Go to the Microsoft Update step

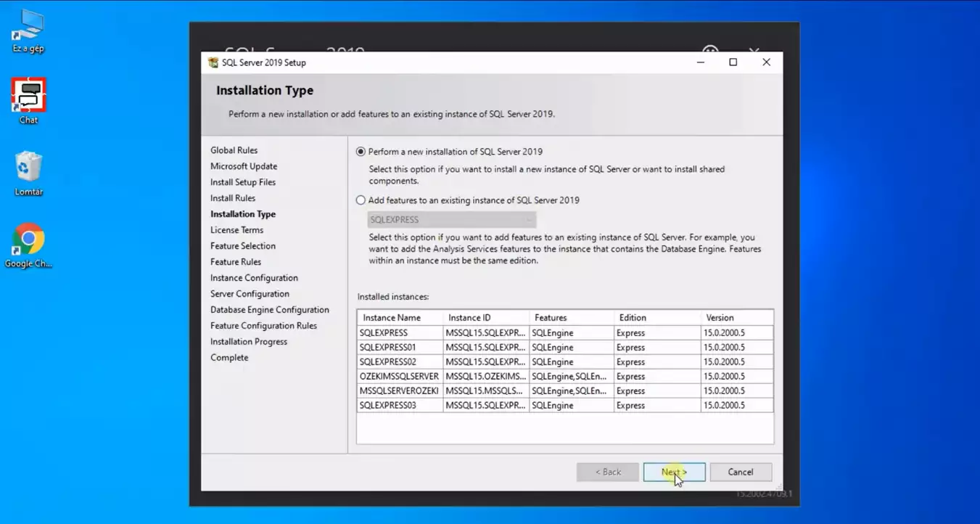point(244,166)
